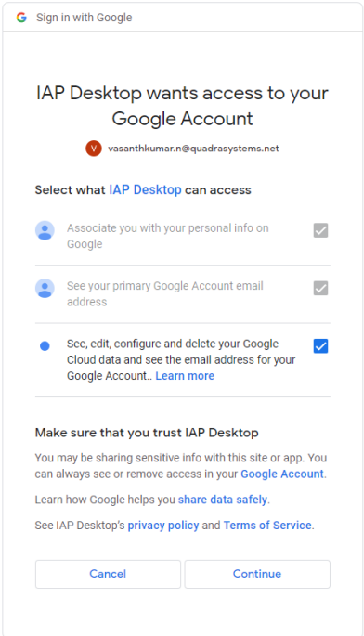The width and height of the screenshot is (364, 636).
Task: Click the blue dot beside Google Cloud data permission
Action: click(x=45, y=346)
